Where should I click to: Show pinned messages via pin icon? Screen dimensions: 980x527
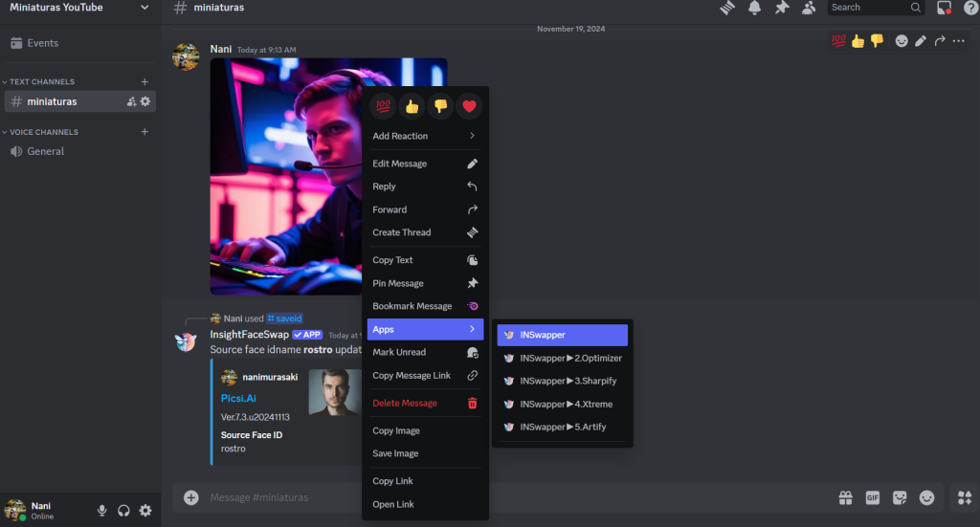pyautogui.click(x=782, y=8)
